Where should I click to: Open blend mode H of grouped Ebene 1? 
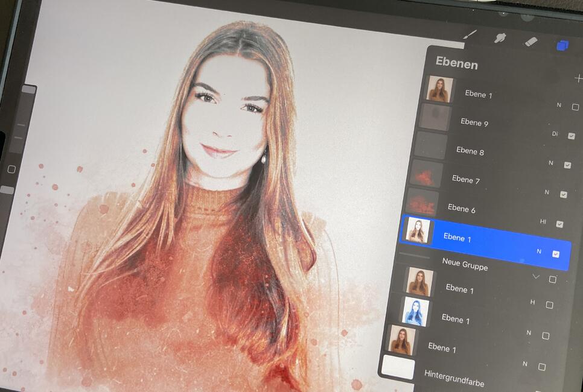tap(532, 302)
